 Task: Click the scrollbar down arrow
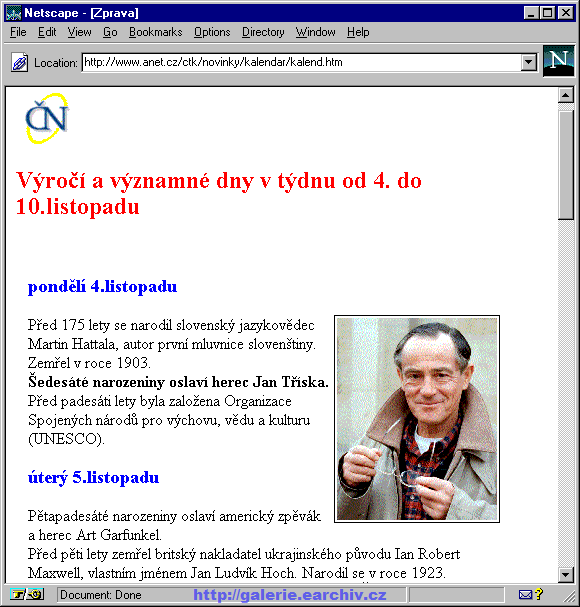point(566,574)
